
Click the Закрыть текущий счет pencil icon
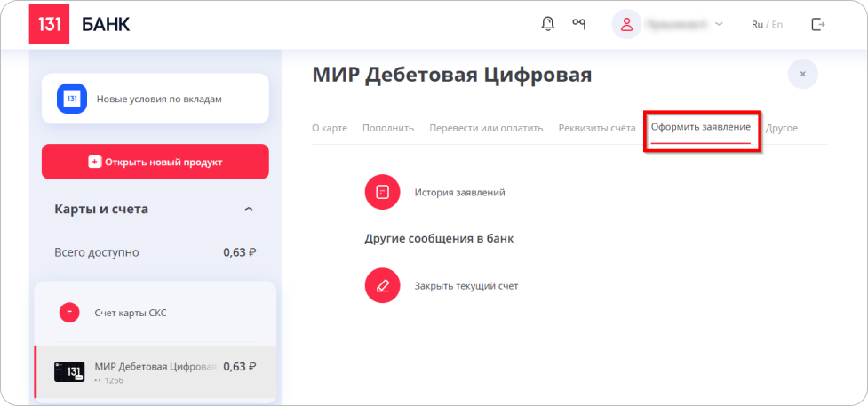click(383, 286)
